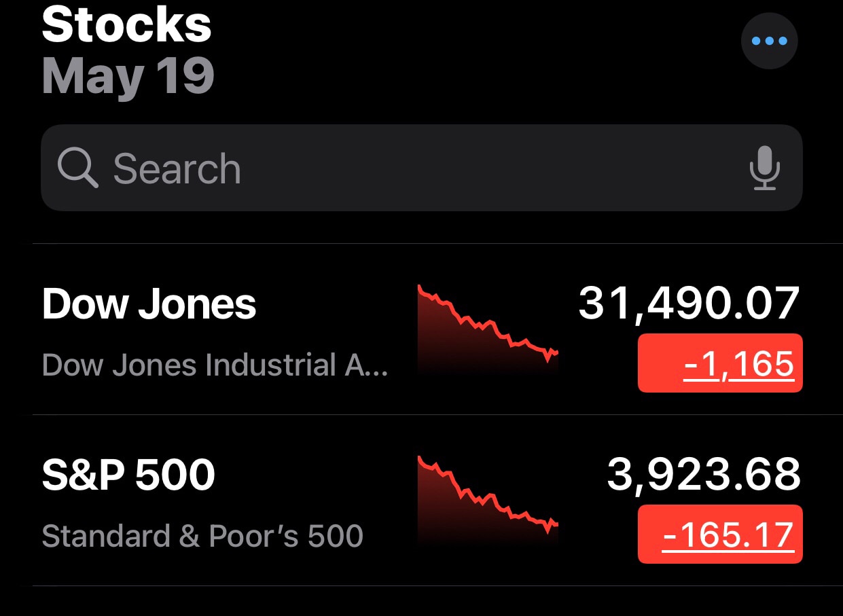Open the Dow Jones full quote view
Viewport: 843px width, 616px height.
coord(149,304)
